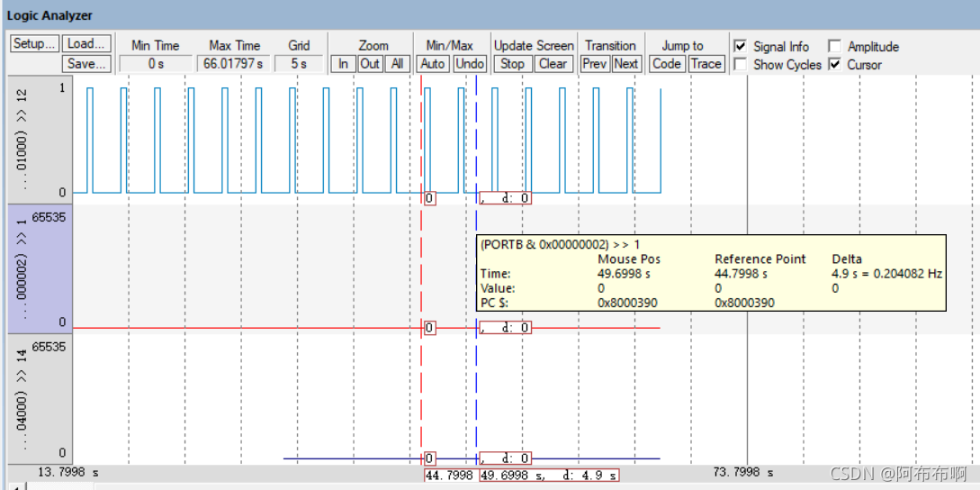The width and height of the screenshot is (980, 490).
Task: Clear the logic analyzer screen
Action: point(553,64)
